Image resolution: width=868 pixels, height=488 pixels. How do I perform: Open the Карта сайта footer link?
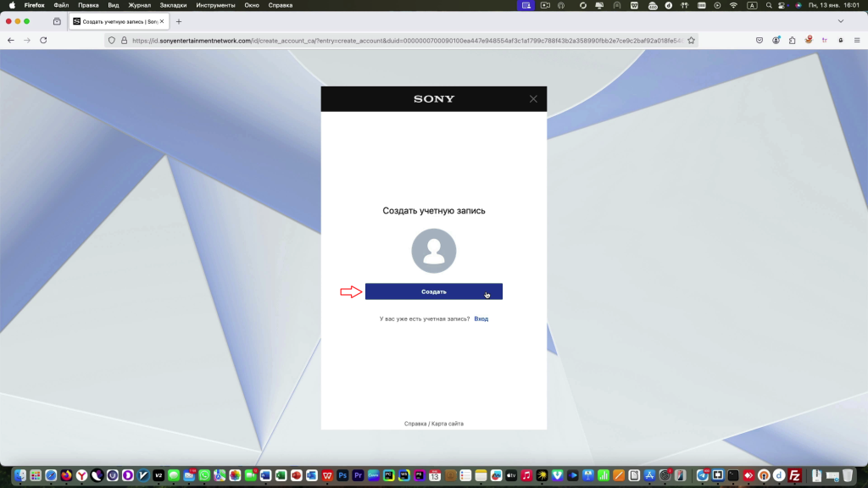pos(448,424)
